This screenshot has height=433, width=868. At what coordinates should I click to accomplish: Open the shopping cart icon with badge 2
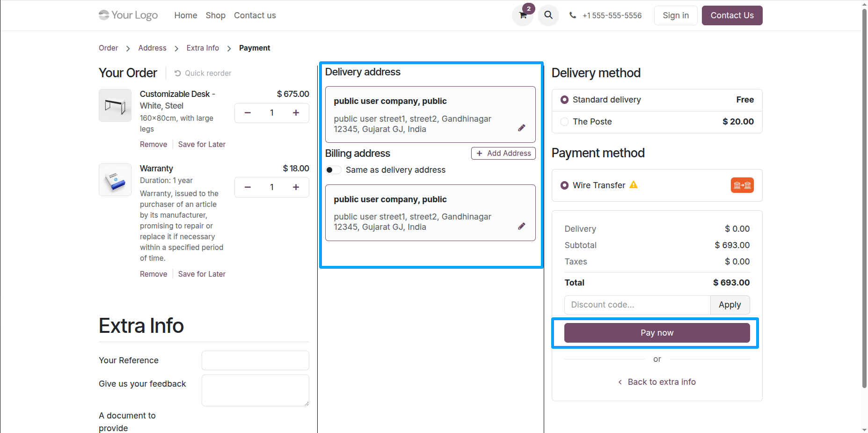pos(523,15)
